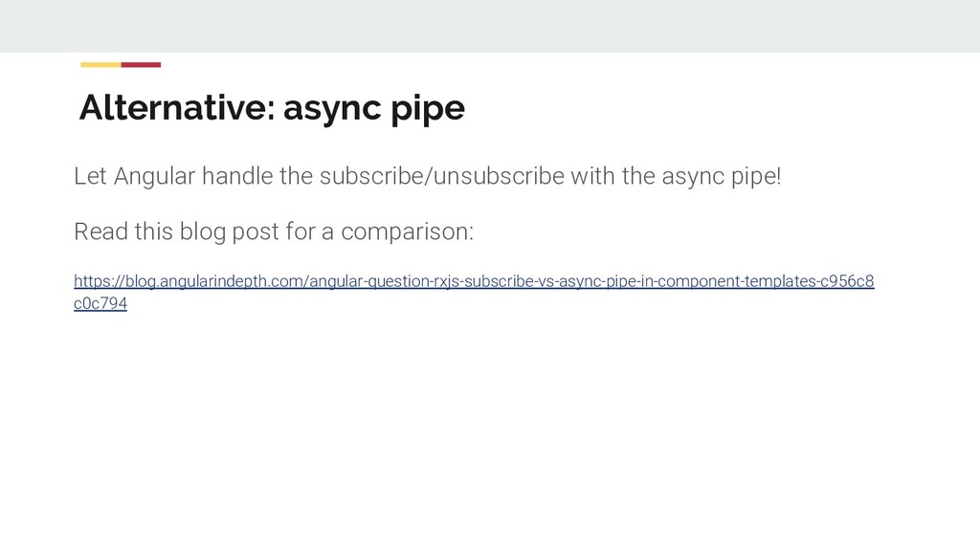Click the red accent bar above the title

tap(142, 65)
